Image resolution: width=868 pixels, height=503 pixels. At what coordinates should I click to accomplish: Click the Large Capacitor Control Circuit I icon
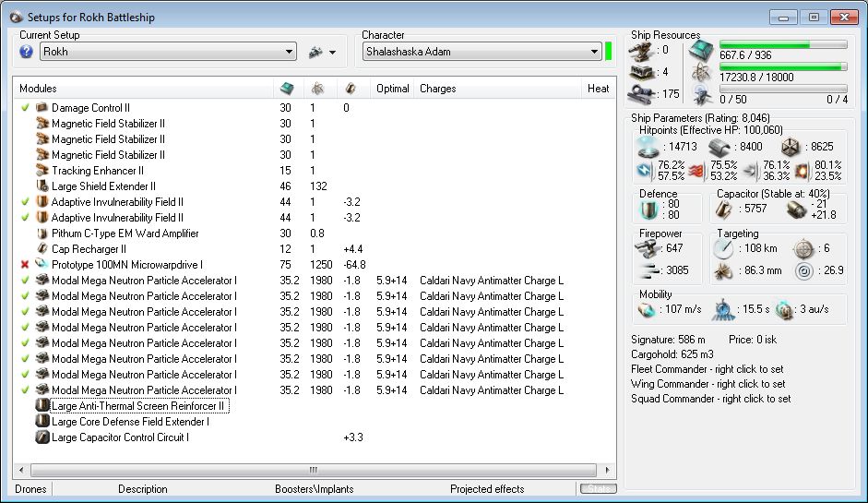(x=42, y=437)
